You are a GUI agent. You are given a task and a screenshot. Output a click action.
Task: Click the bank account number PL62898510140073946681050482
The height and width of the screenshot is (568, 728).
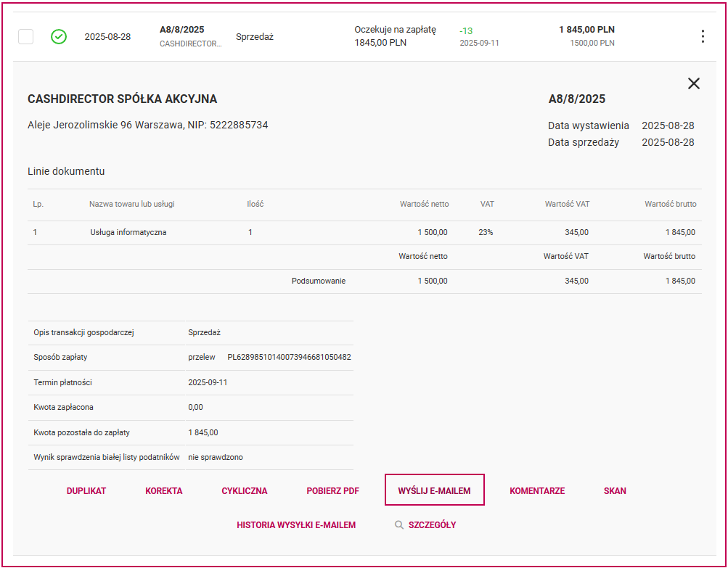[290, 358]
